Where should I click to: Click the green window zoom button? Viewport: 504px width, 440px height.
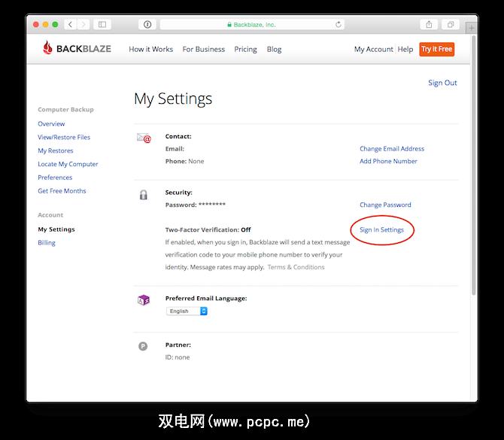(x=55, y=24)
